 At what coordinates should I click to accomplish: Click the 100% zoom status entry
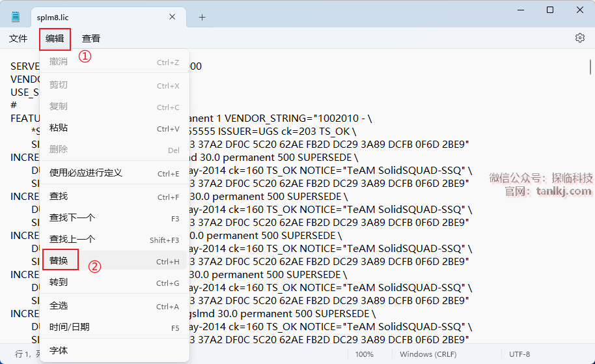[x=365, y=354]
